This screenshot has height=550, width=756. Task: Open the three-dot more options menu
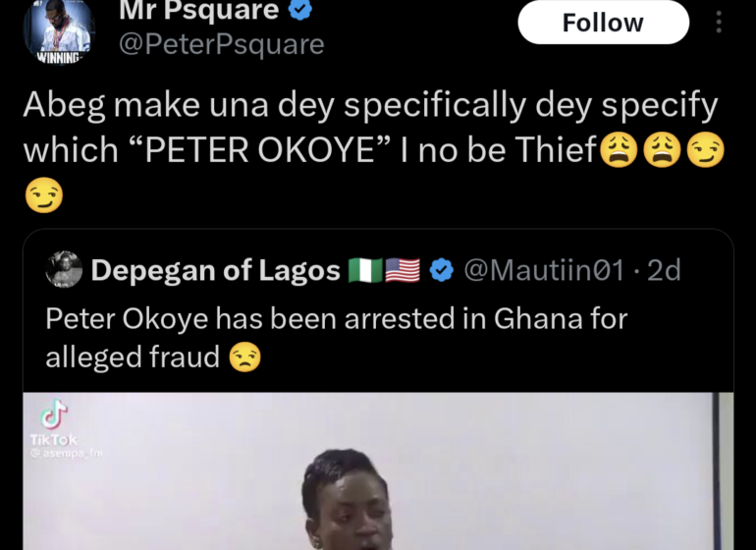(721, 23)
